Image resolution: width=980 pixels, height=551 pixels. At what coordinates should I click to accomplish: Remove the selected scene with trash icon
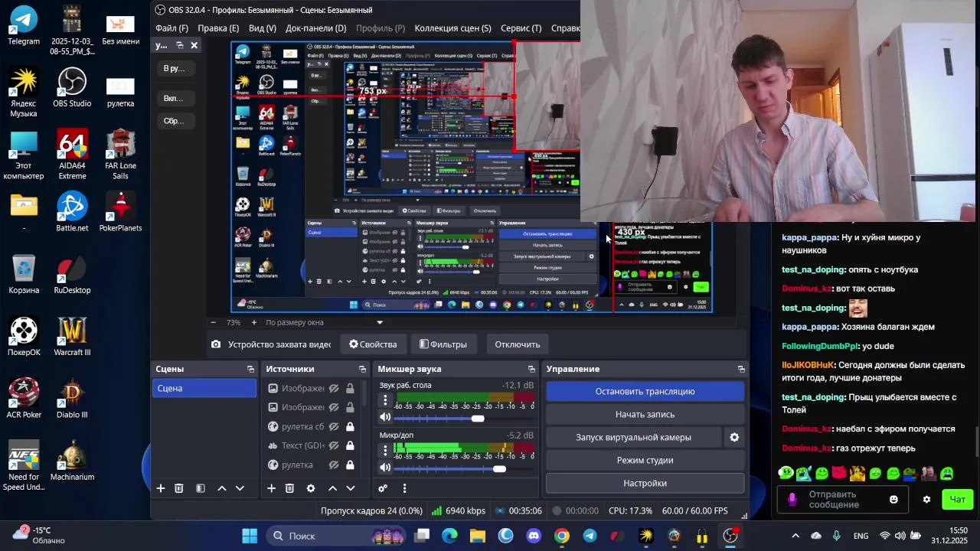tap(179, 488)
